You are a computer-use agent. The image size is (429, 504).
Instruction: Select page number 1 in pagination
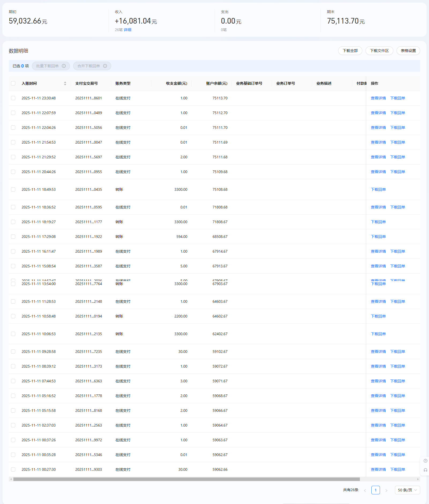tap(375, 490)
